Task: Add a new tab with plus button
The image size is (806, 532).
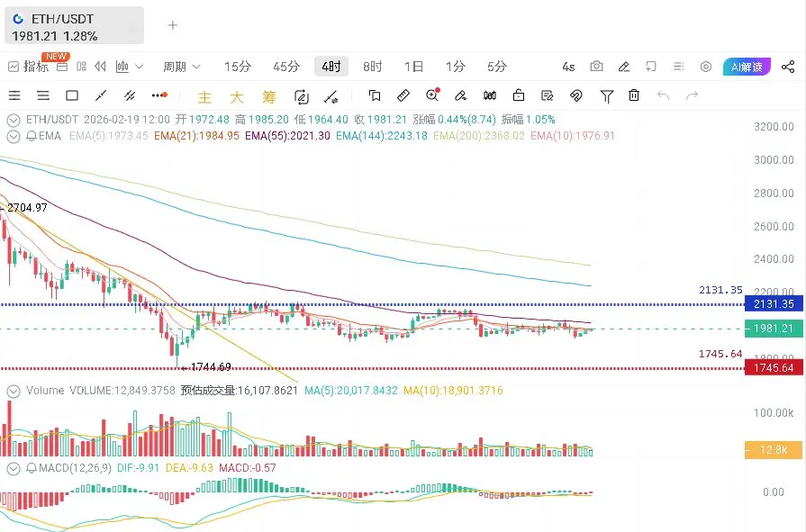Action: click(173, 25)
